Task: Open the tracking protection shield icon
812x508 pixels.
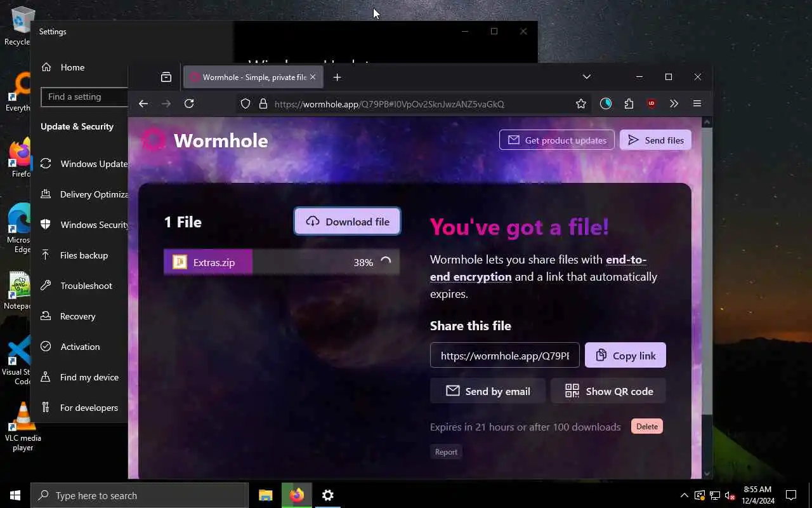Action: [x=246, y=104]
